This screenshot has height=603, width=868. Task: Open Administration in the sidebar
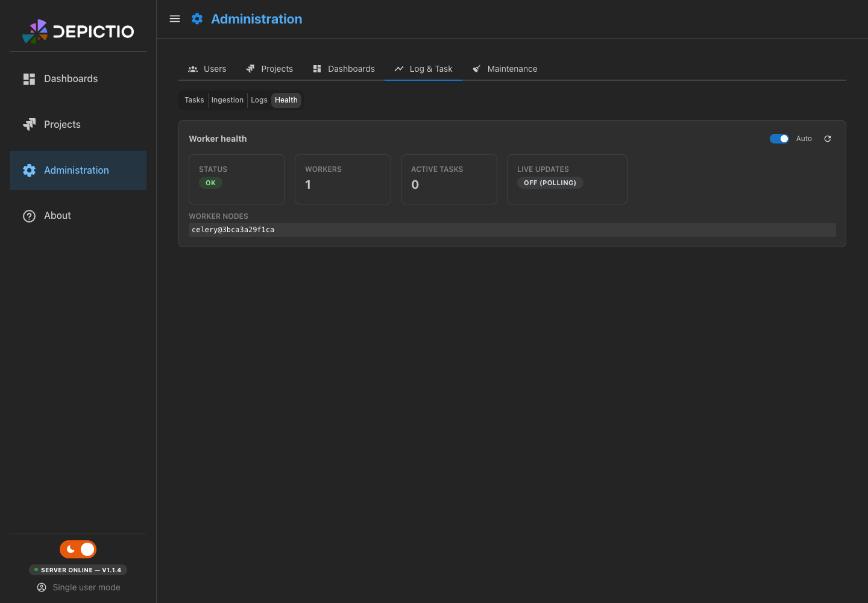(78, 170)
